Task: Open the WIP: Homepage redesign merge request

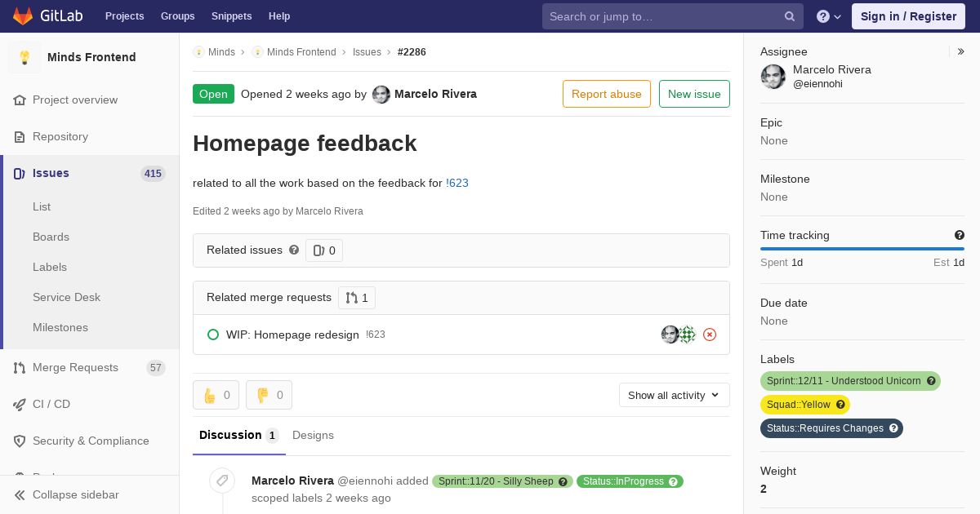Action: [292, 335]
